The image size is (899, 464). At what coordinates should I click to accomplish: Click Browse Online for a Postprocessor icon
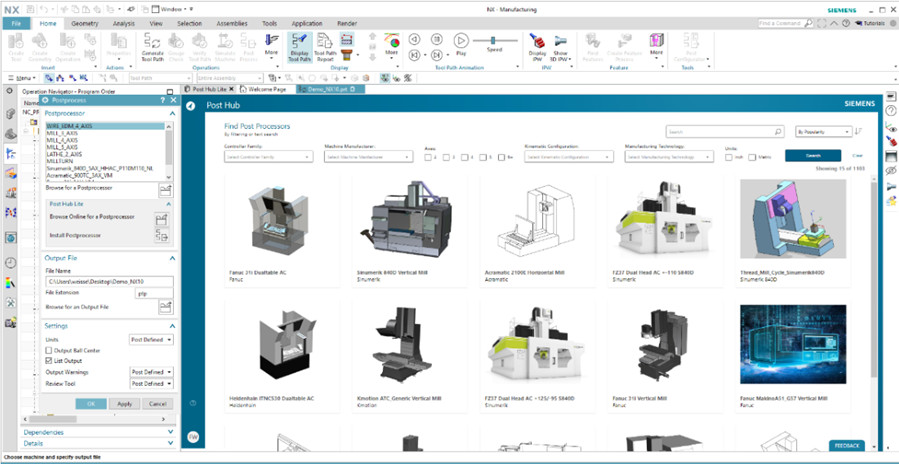[x=161, y=219]
